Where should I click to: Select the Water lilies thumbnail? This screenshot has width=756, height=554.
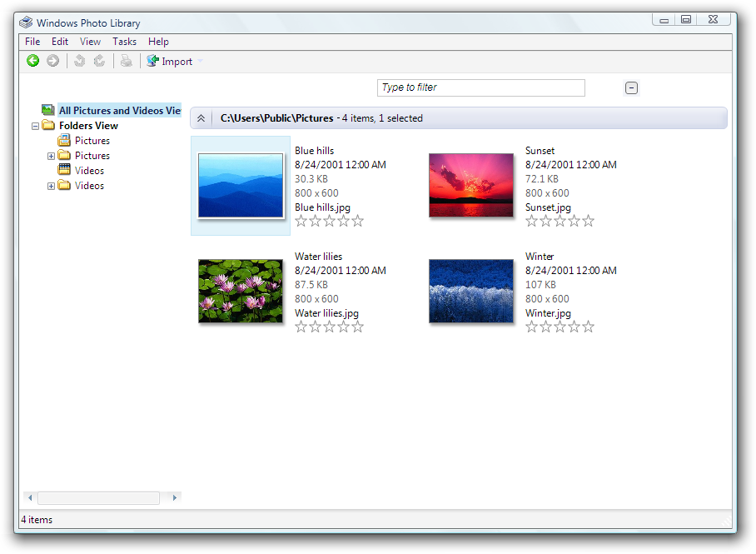[x=241, y=291]
